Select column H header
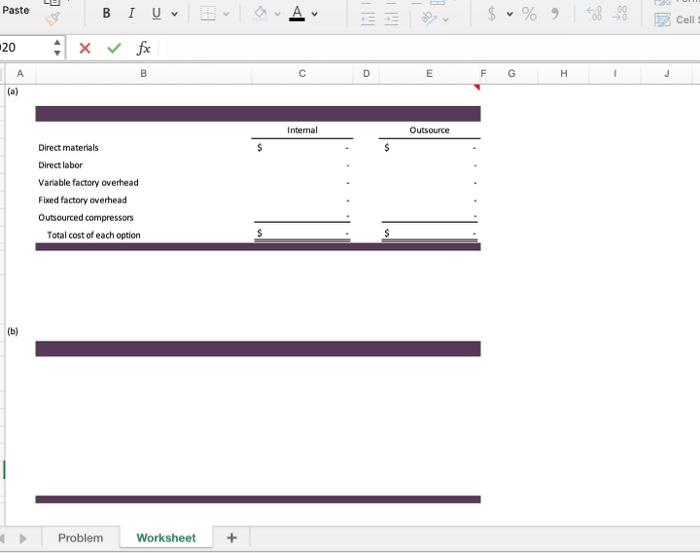The image size is (700, 553). (564, 74)
